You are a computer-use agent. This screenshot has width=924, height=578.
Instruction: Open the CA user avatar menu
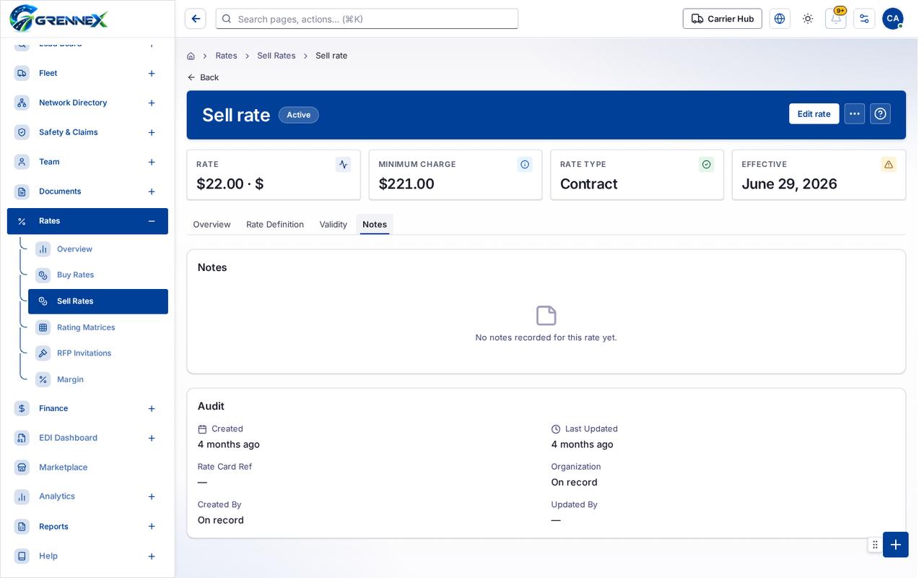coord(893,19)
